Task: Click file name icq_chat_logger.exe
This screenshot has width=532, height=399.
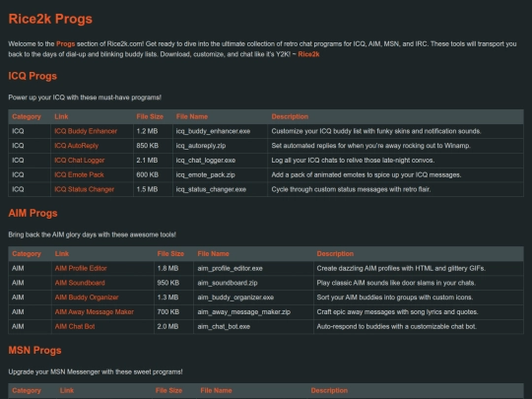Action: (206, 161)
